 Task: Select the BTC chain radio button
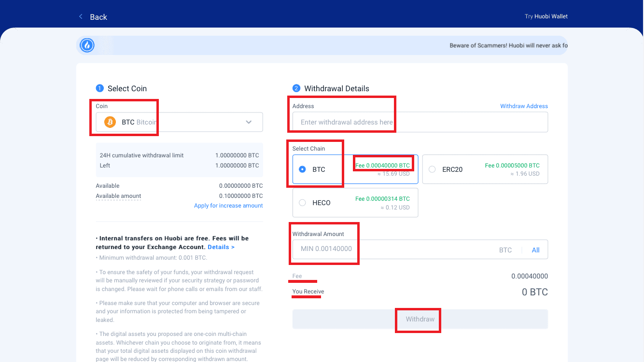click(x=302, y=169)
